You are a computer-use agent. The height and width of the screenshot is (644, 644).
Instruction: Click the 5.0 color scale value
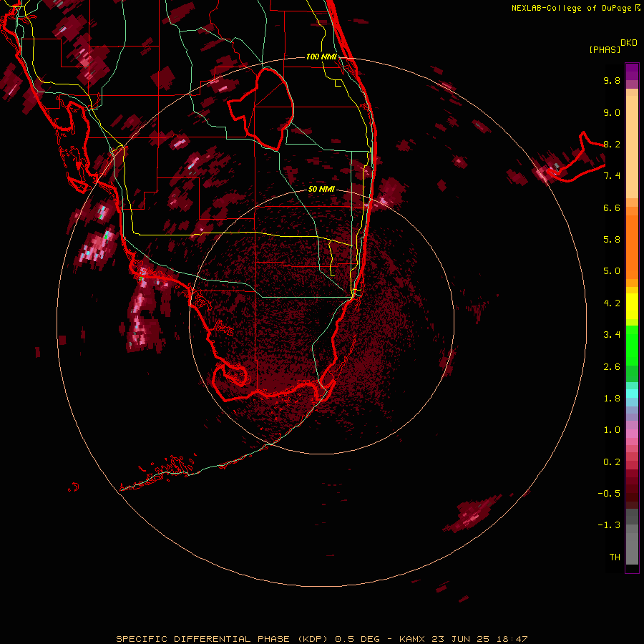pos(612,271)
